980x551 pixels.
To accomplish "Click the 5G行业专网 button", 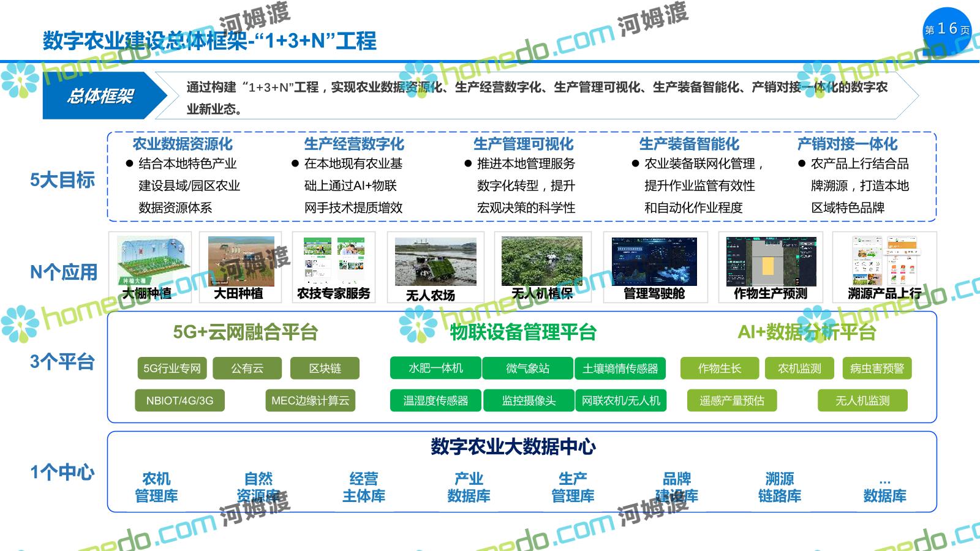I will [172, 369].
